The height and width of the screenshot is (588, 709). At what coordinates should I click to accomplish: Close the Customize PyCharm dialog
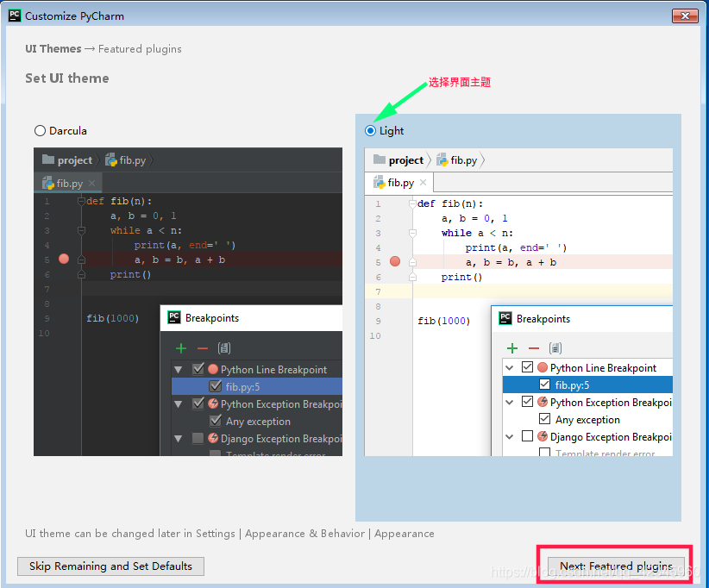pyautogui.click(x=685, y=16)
